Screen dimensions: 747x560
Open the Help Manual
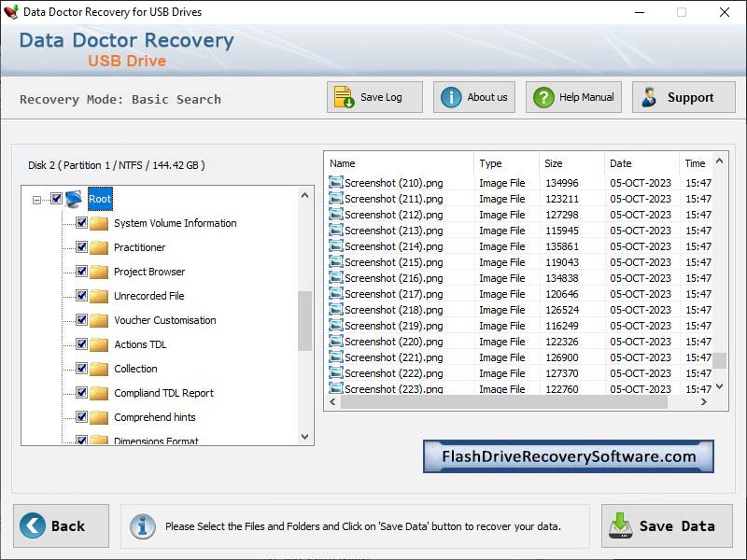pyautogui.click(x=572, y=96)
